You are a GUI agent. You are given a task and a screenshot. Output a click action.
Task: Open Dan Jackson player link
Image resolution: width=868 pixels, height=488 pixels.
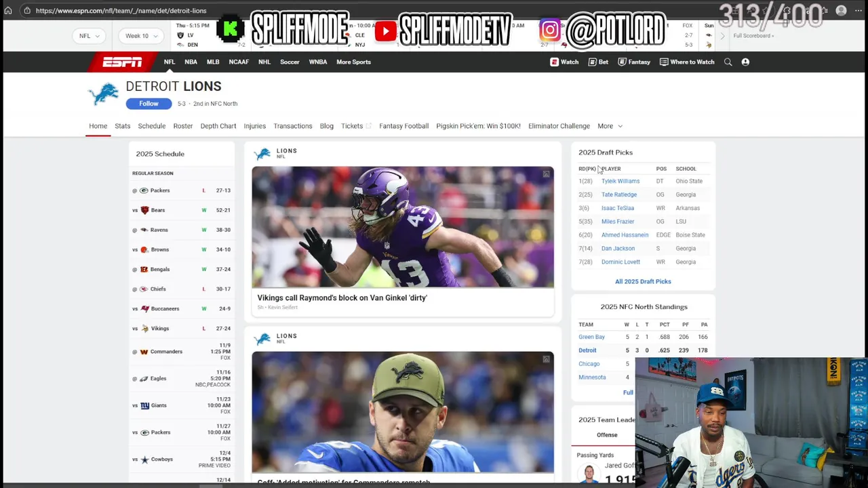[618, 248]
